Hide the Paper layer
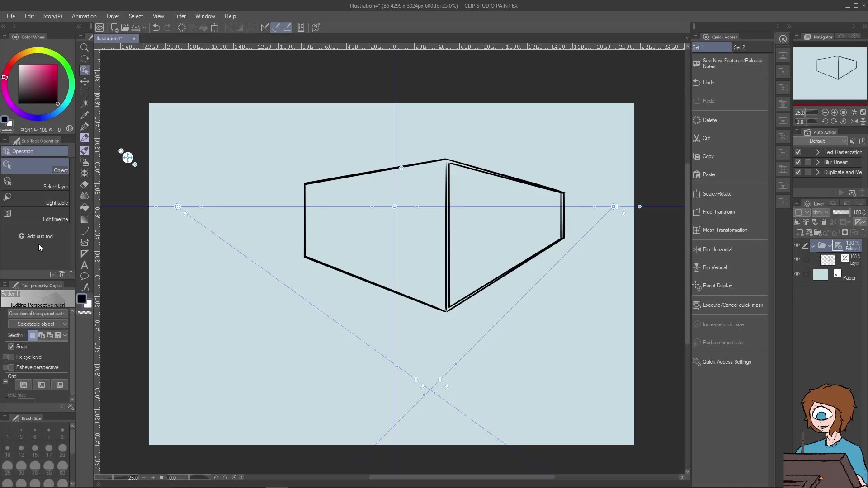 point(797,273)
